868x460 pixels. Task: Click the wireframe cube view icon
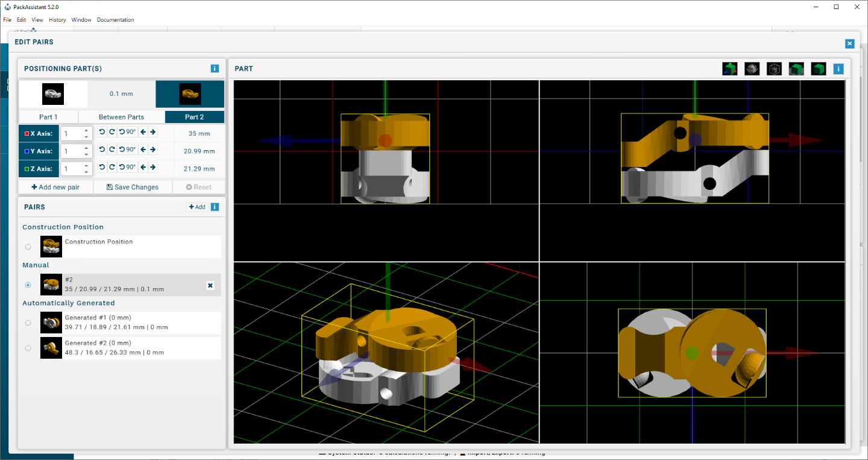tap(774, 69)
